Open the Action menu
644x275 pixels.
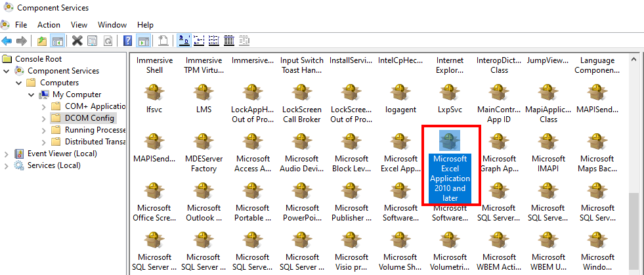pyautogui.click(x=49, y=24)
